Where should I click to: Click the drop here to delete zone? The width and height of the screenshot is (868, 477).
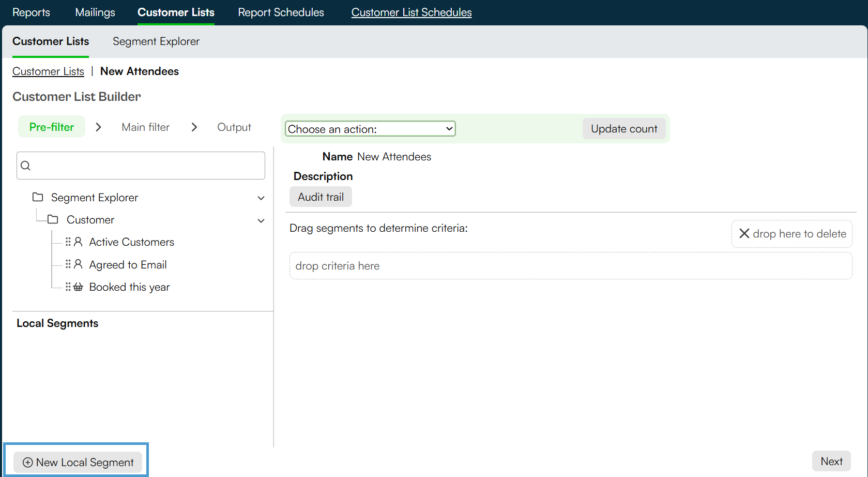792,234
